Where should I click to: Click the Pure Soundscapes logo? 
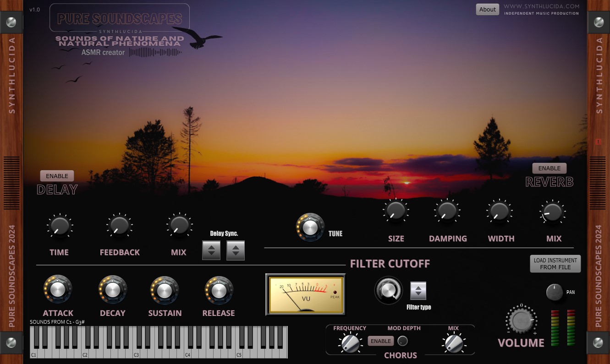(x=120, y=19)
